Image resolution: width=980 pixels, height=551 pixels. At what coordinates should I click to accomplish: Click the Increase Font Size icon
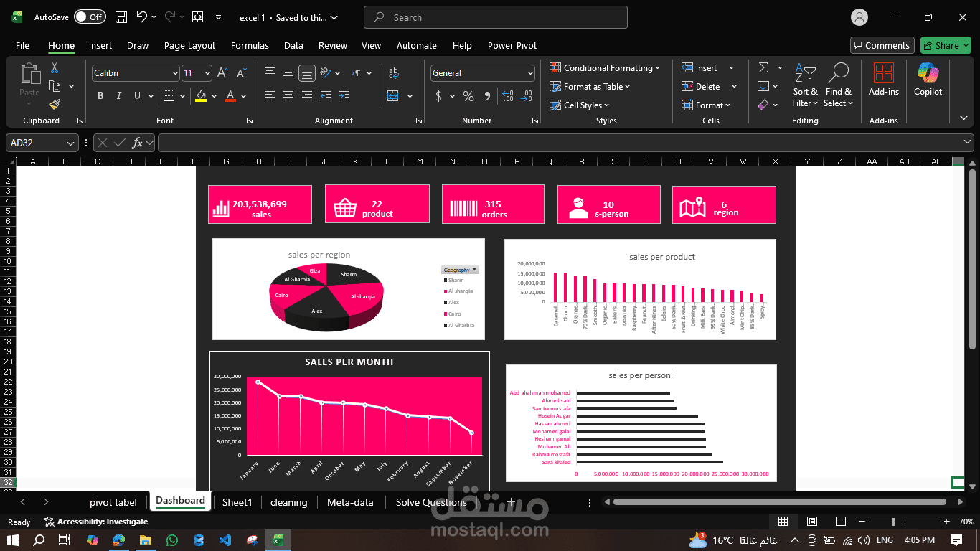[223, 73]
